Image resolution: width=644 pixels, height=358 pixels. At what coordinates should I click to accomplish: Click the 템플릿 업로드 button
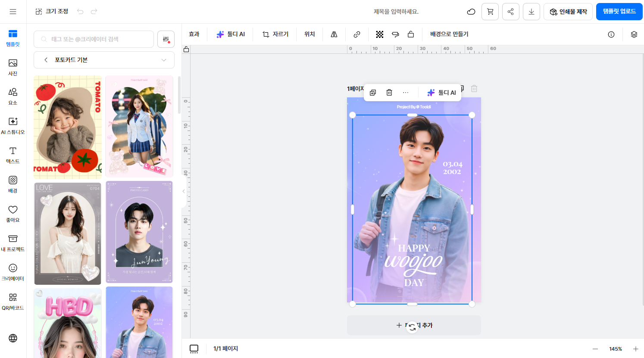click(619, 12)
